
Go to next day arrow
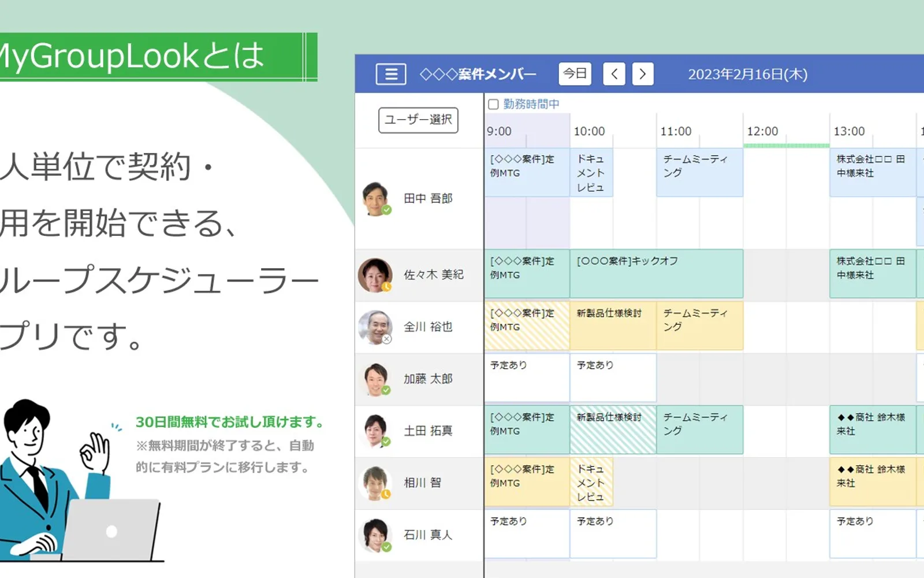pos(643,74)
